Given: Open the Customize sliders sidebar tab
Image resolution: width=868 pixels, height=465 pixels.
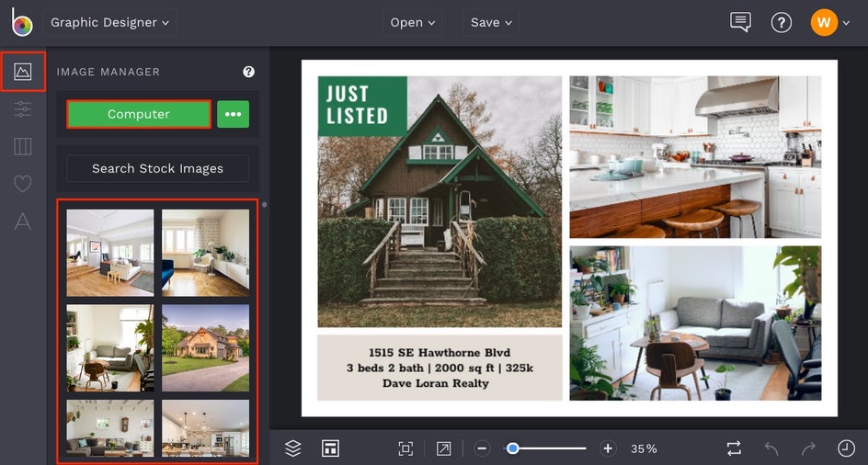Looking at the screenshot, I should click(23, 109).
